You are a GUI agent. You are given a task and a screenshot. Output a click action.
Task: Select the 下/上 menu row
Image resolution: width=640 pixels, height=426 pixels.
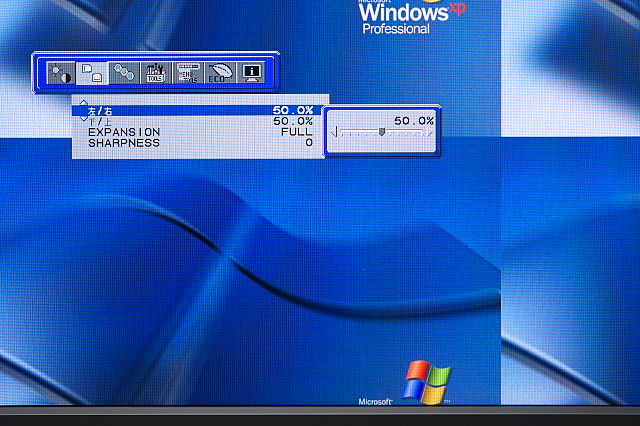click(102, 121)
